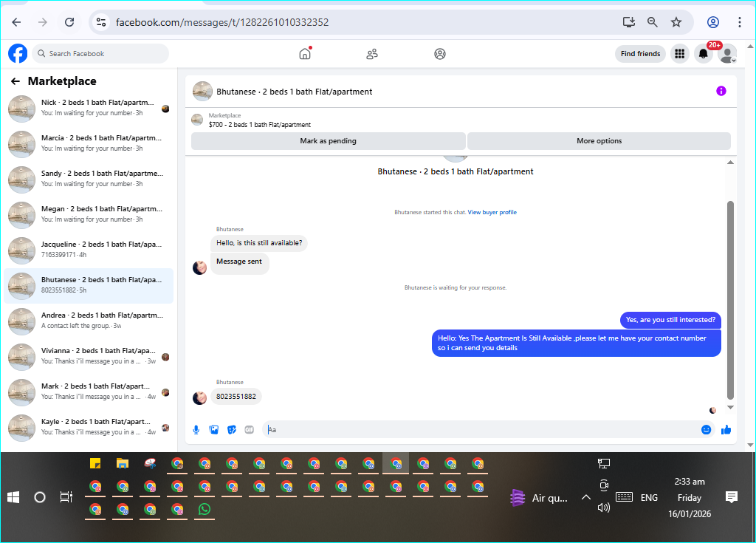Open WhatsApp from taskbar
The height and width of the screenshot is (543, 756).
click(205, 509)
